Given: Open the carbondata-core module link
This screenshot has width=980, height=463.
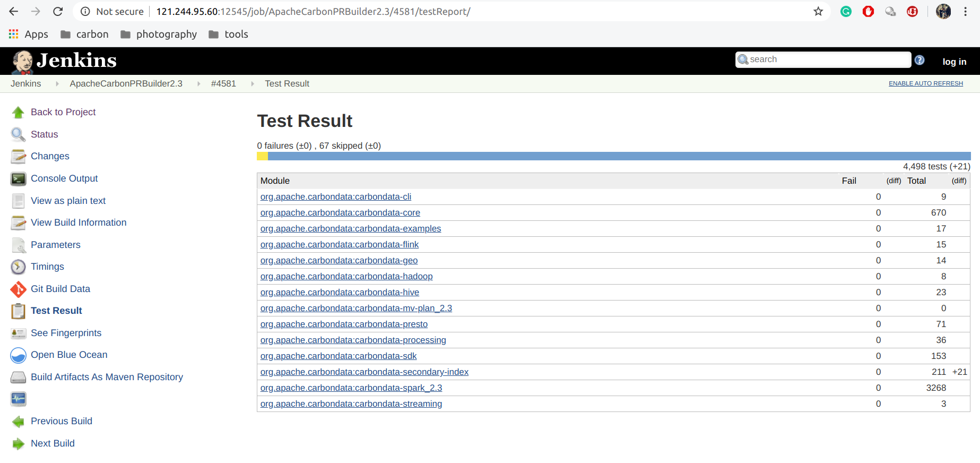Looking at the screenshot, I should coord(340,213).
